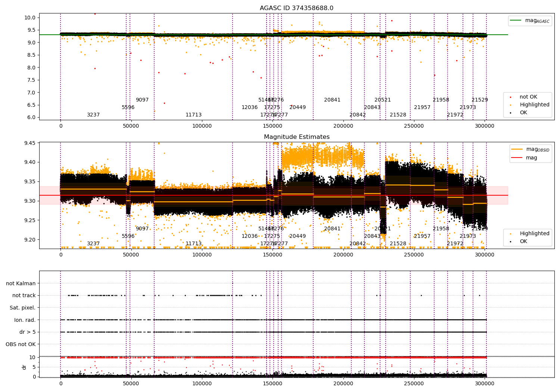This screenshot has height=392, width=560.
Task: Select orange mag OBSID legend entry
Action: point(530,149)
